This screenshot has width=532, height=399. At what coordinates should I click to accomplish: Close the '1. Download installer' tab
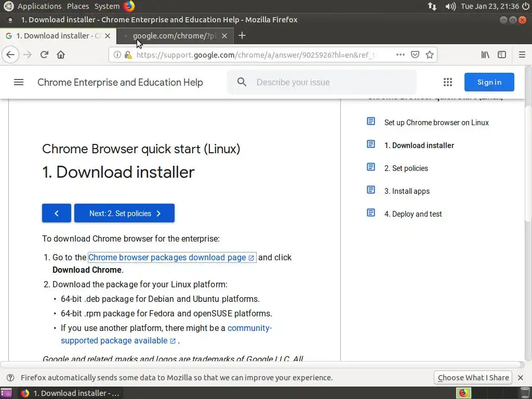coord(107,36)
